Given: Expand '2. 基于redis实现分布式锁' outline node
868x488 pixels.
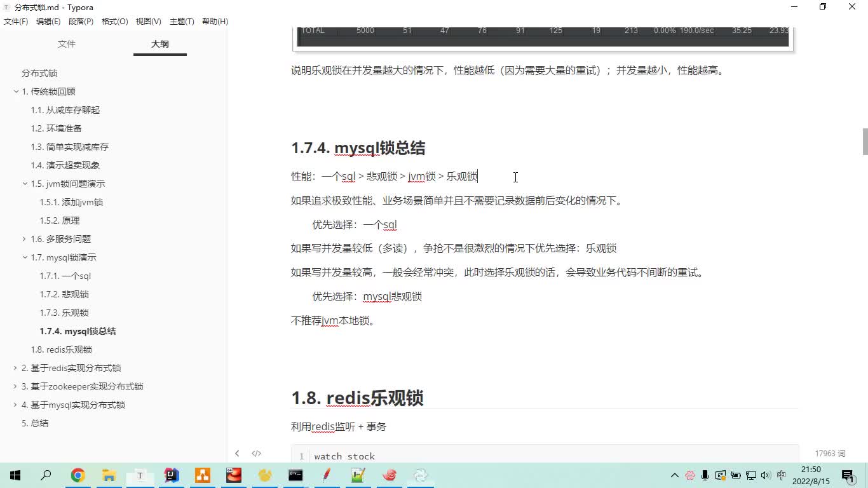Looking at the screenshot, I should 15,368.
